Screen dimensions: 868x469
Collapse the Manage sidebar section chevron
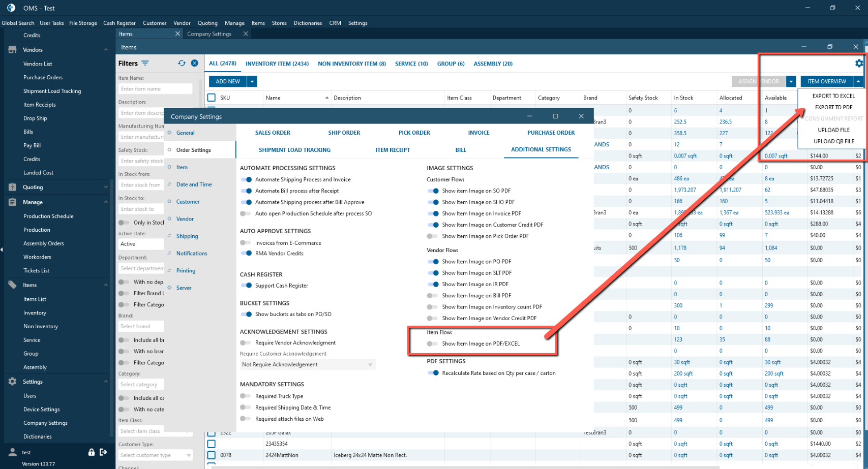106,202
